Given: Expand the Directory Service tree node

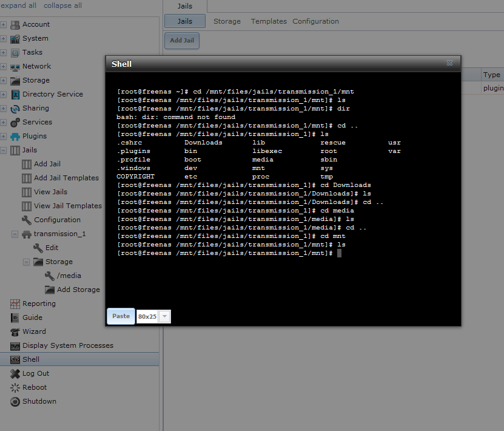Looking at the screenshot, I should [3, 94].
